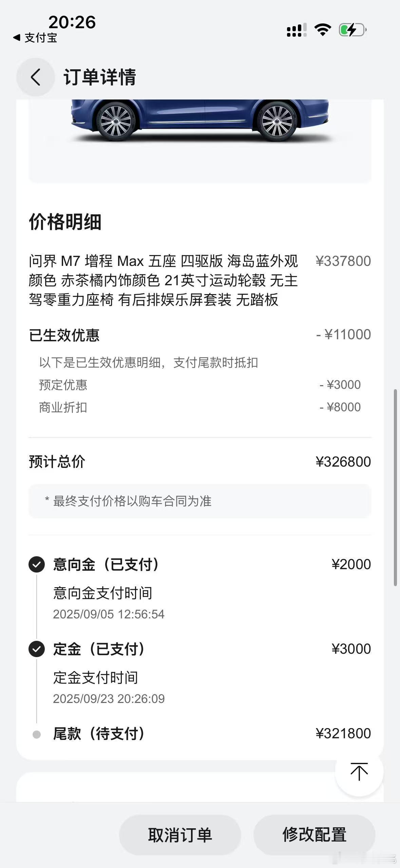This screenshot has width=400, height=868.
Task: Tap the 订单详情 page title
Action: [x=100, y=77]
